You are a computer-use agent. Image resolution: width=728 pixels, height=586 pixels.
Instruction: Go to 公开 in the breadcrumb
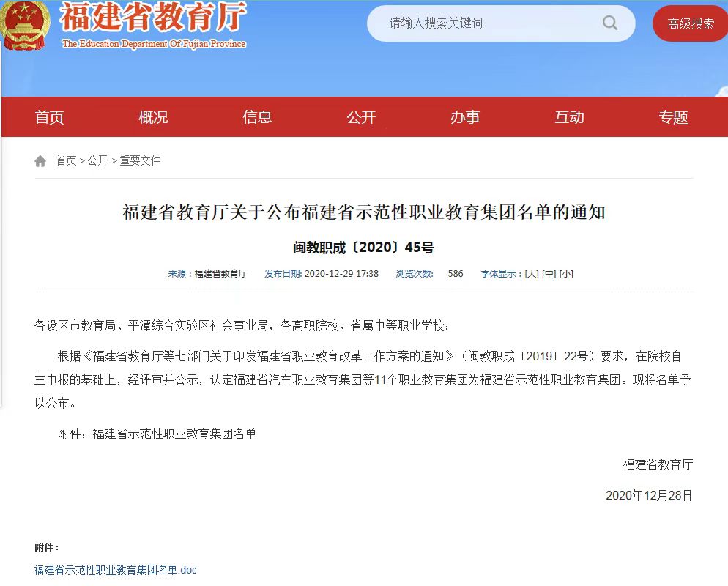tap(97, 160)
